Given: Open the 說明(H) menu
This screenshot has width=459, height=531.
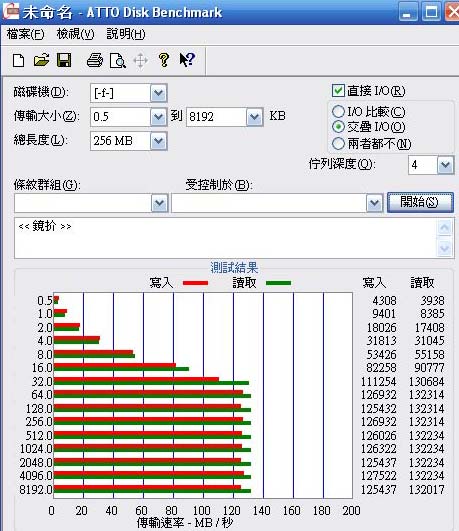Looking at the screenshot, I should click(126, 34).
